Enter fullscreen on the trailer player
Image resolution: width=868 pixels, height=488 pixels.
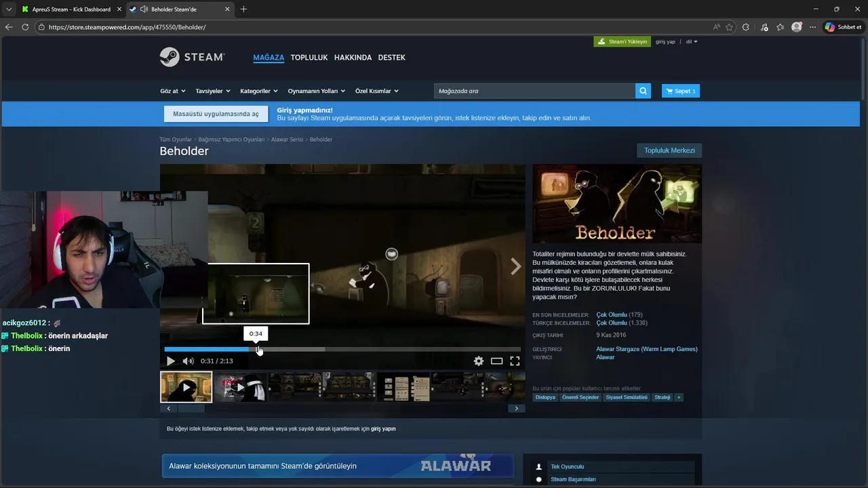click(x=515, y=361)
